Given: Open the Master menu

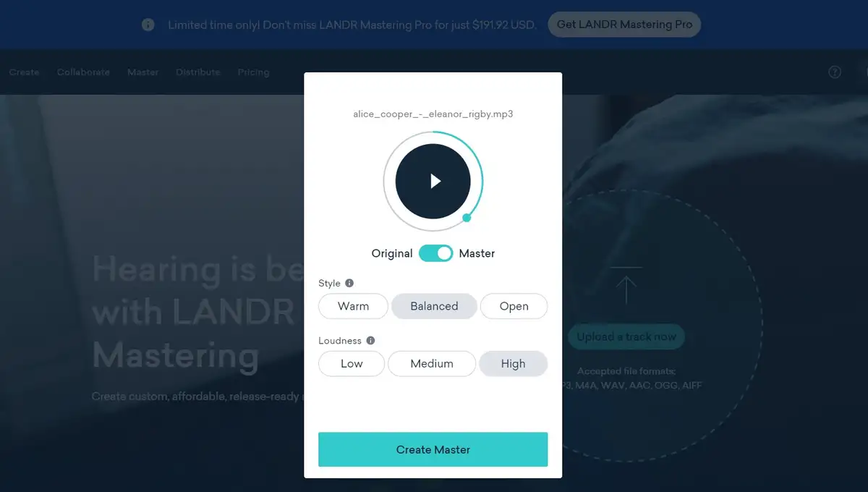Looking at the screenshot, I should tap(142, 72).
